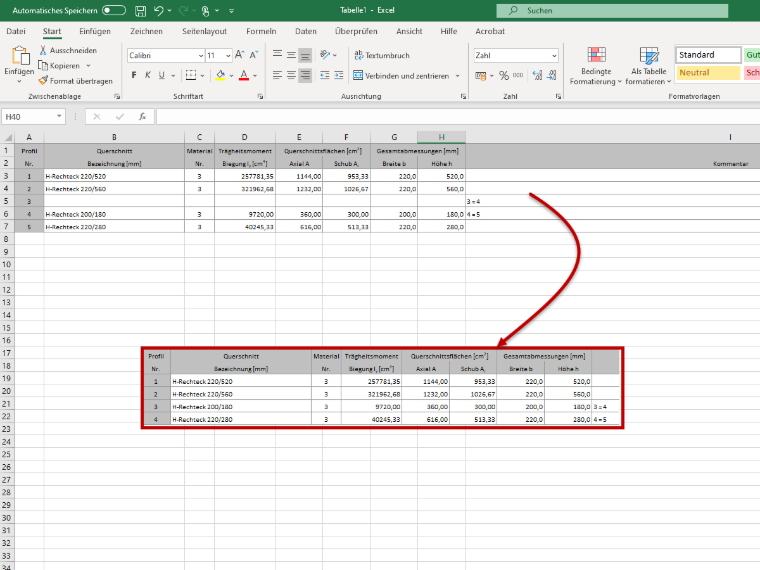Image resolution: width=760 pixels, height=570 pixels.
Task: Toggle Textumbruch wrap text
Action: (x=382, y=55)
